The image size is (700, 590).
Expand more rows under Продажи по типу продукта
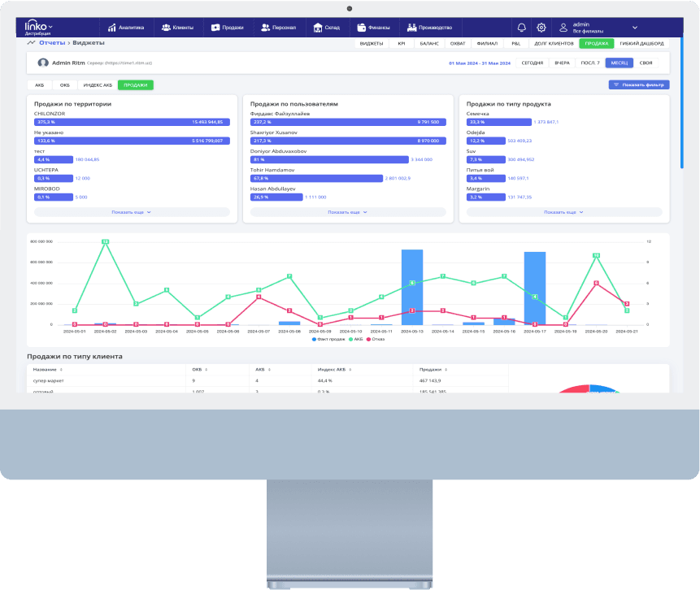(563, 212)
